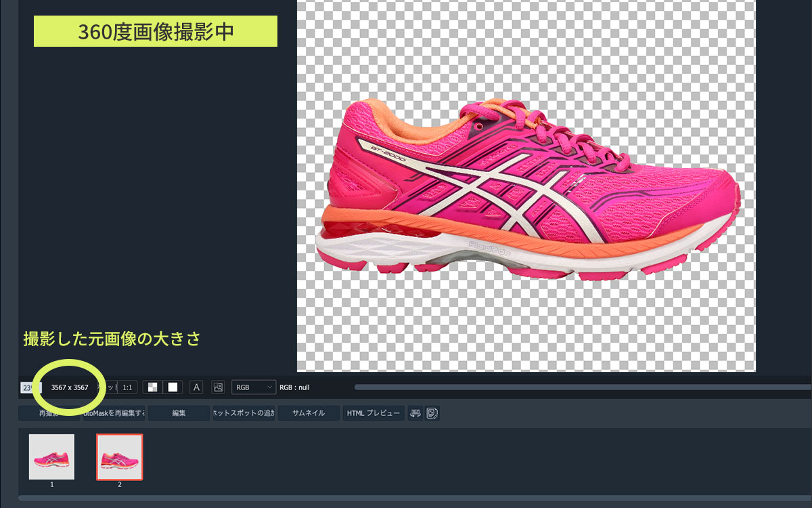The height and width of the screenshot is (508, 812).
Task: Click the zoom percentage field
Action: [x=28, y=387]
